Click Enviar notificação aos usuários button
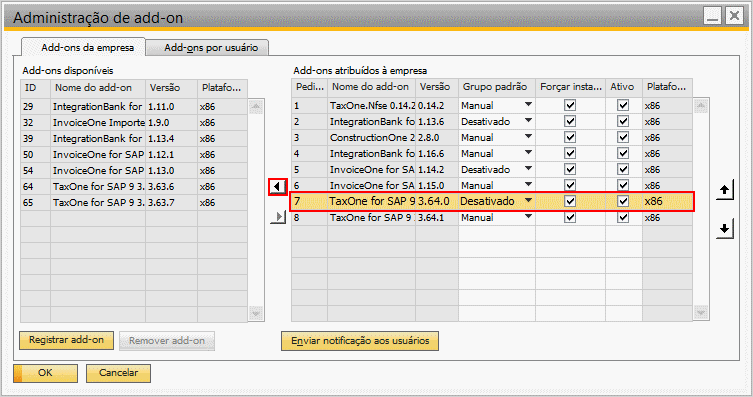753x397 pixels. point(360,341)
